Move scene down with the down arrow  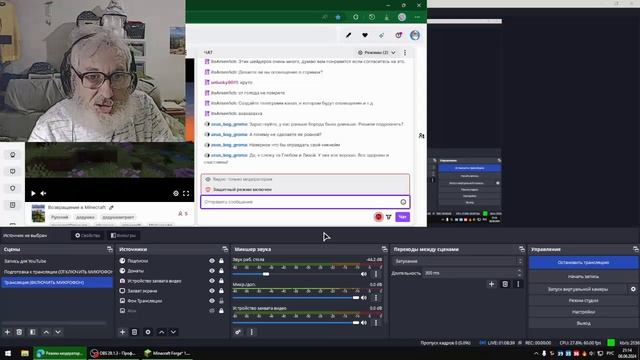[58, 332]
